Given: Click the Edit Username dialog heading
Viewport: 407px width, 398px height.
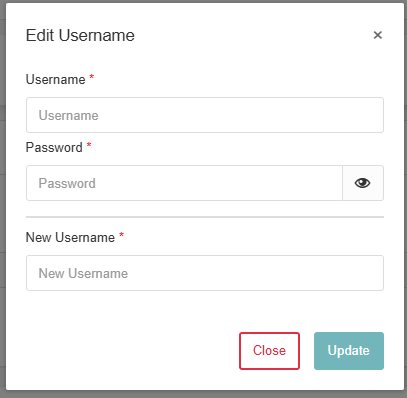Looking at the screenshot, I should coord(80,35).
